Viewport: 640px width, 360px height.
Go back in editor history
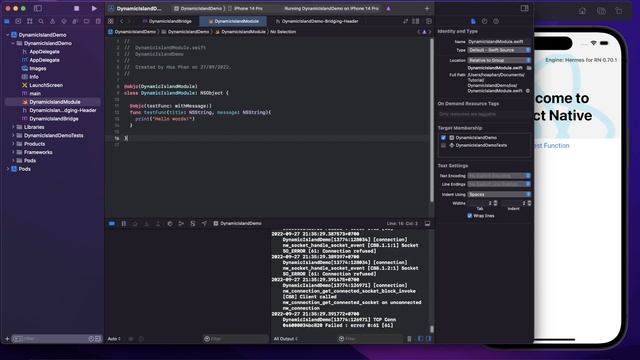(x=121, y=21)
